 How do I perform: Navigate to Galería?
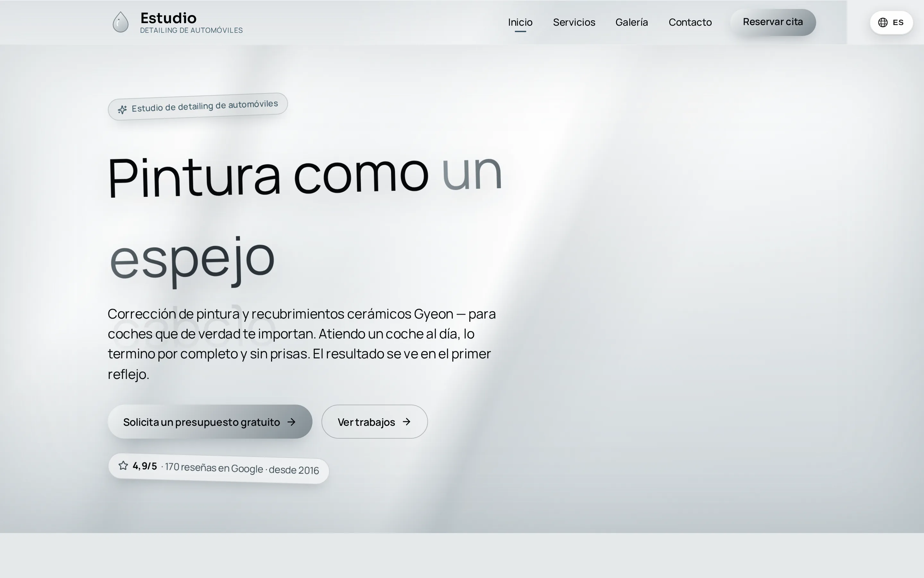(x=631, y=22)
